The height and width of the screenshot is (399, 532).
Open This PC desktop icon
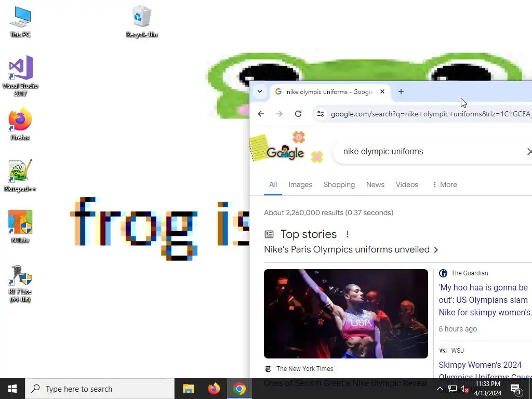point(20,22)
